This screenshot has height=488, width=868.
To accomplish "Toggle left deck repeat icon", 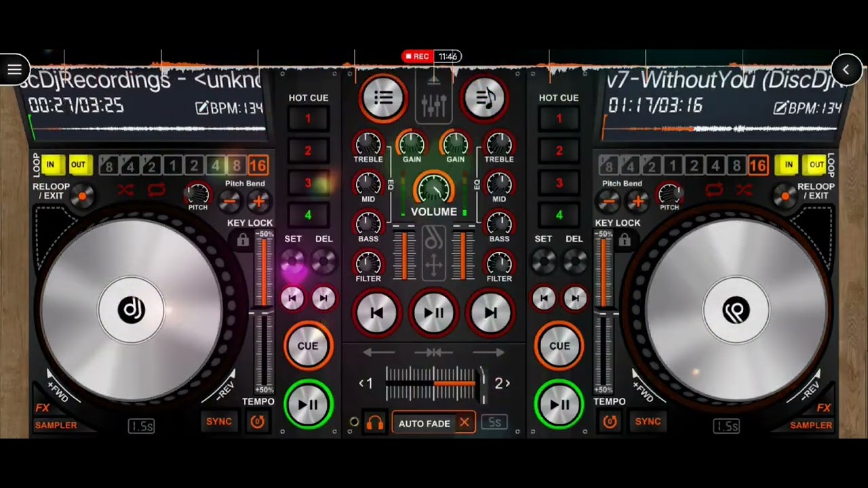I will [157, 190].
